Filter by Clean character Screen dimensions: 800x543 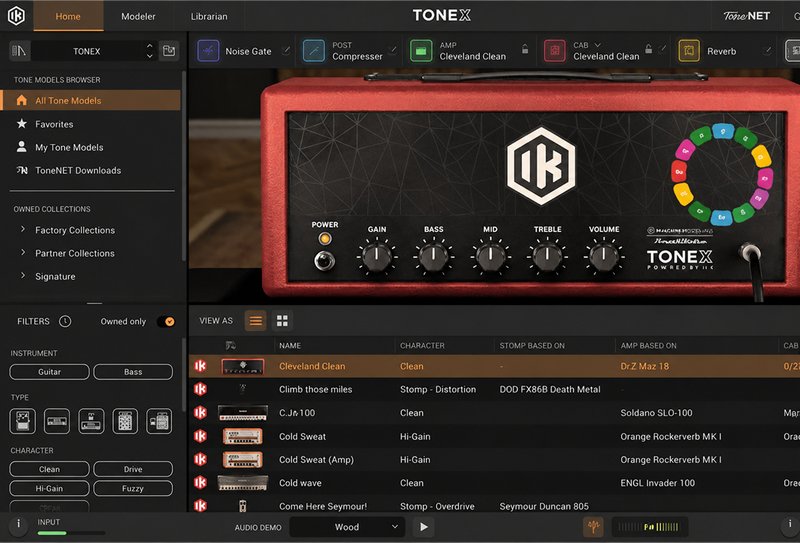[49, 469]
